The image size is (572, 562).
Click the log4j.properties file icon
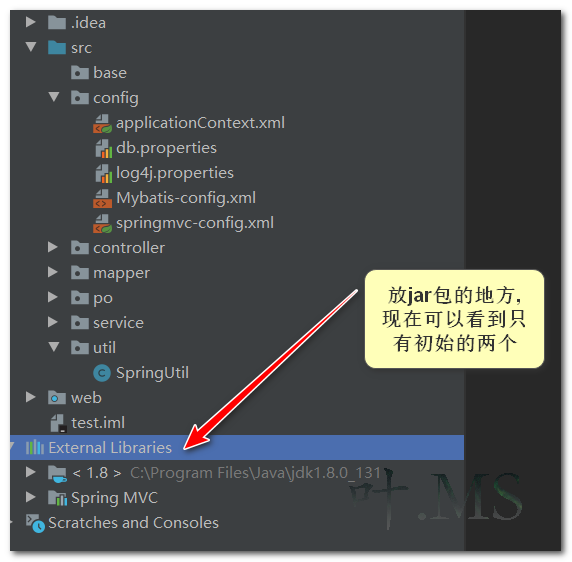click(103, 173)
